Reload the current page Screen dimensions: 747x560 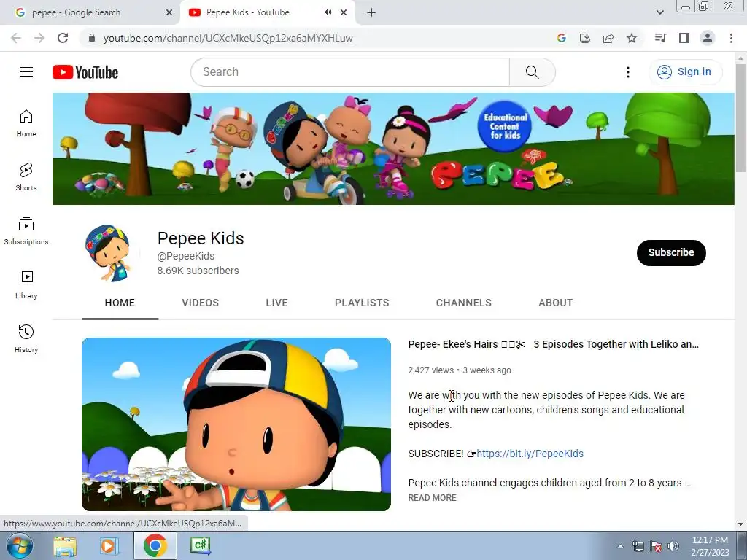(x=63, y=38)
